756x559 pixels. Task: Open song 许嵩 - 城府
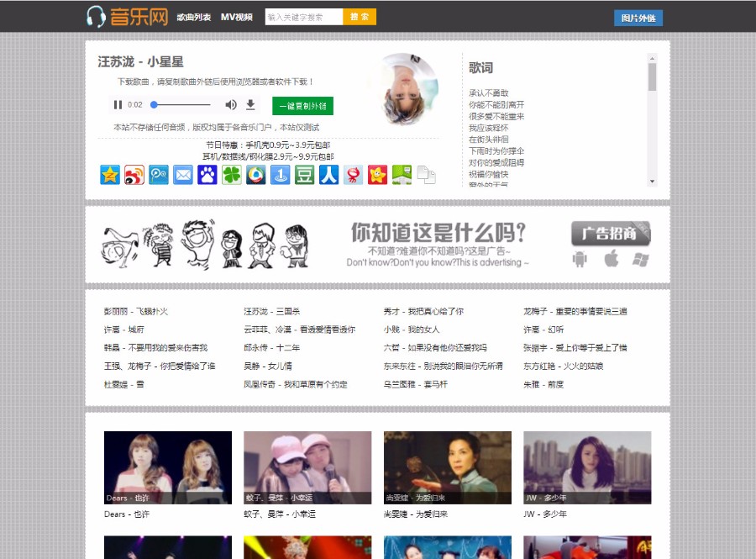click(x=124, y=330)
